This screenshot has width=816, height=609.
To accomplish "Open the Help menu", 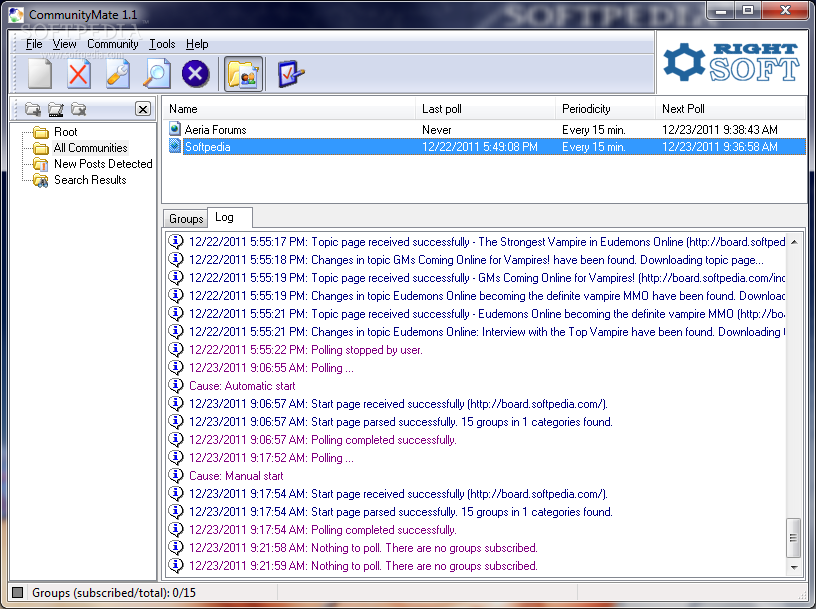I will pyautogui.click(x=197, y=44).
